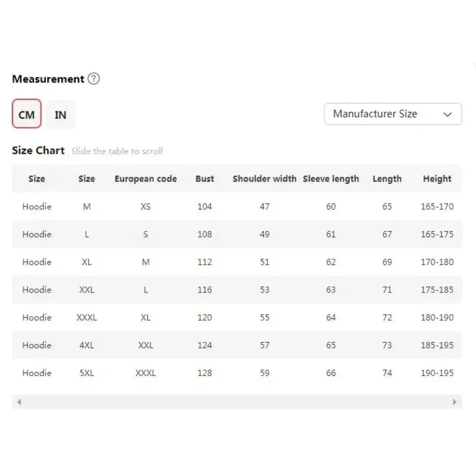
Task: Click the Bust column header
Action: click(205, 179)
